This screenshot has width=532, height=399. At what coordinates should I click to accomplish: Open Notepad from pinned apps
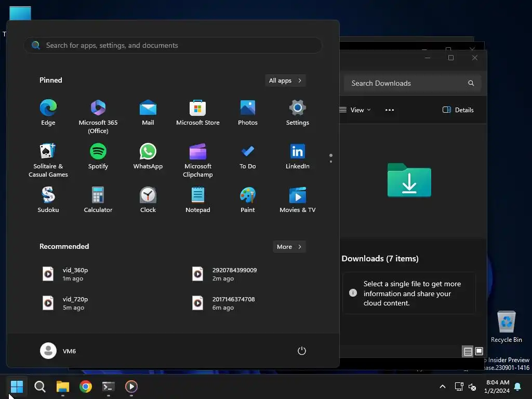[x=198, y=200]
